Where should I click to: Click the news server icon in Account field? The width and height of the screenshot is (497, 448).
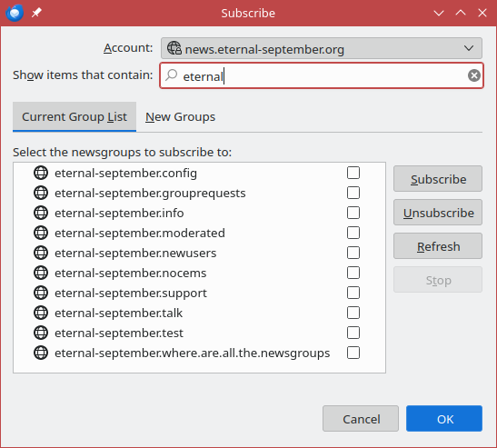point(174,48)
